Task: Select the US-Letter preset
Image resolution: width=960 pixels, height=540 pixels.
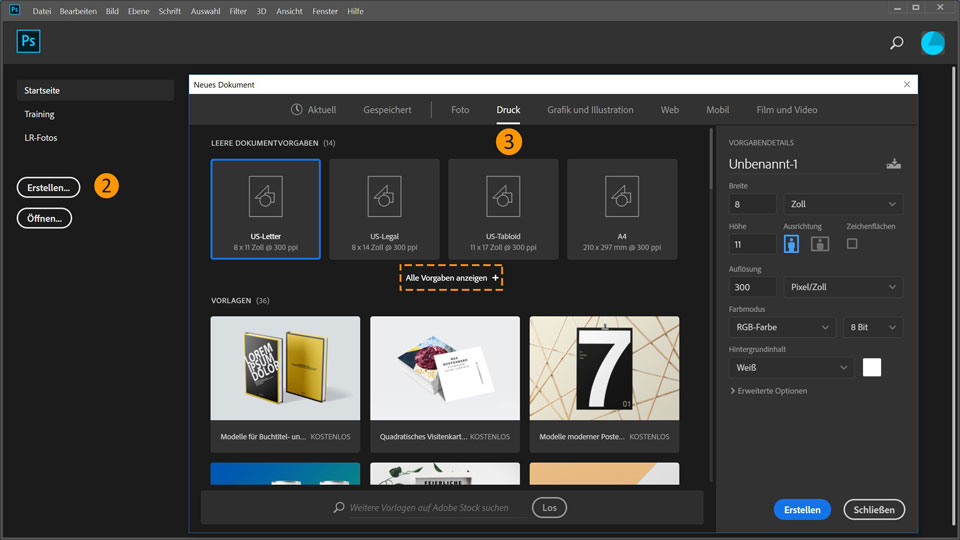Action: 266,209
